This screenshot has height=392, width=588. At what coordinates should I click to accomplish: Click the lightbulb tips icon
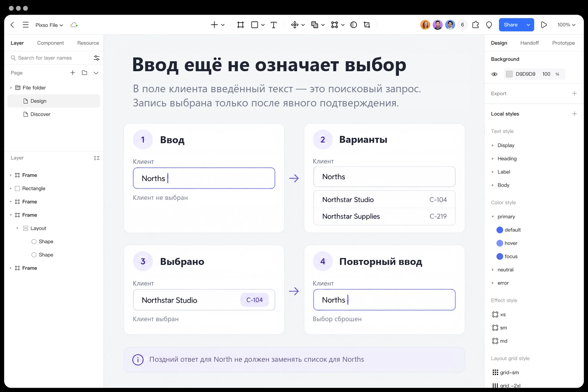pyautogui.click(x=489, y=25)
